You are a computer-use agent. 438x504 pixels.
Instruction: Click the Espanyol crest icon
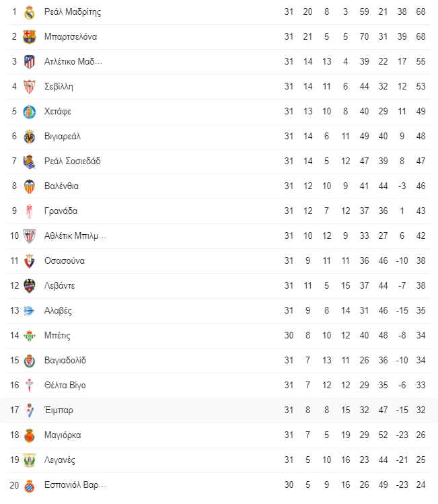(29, 486)
